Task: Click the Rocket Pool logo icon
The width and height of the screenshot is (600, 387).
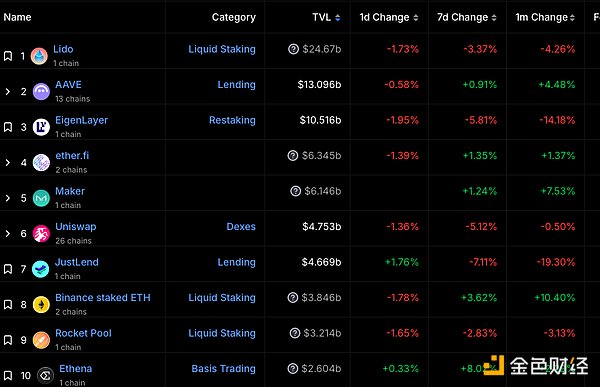Action: (x=41, y=340)
